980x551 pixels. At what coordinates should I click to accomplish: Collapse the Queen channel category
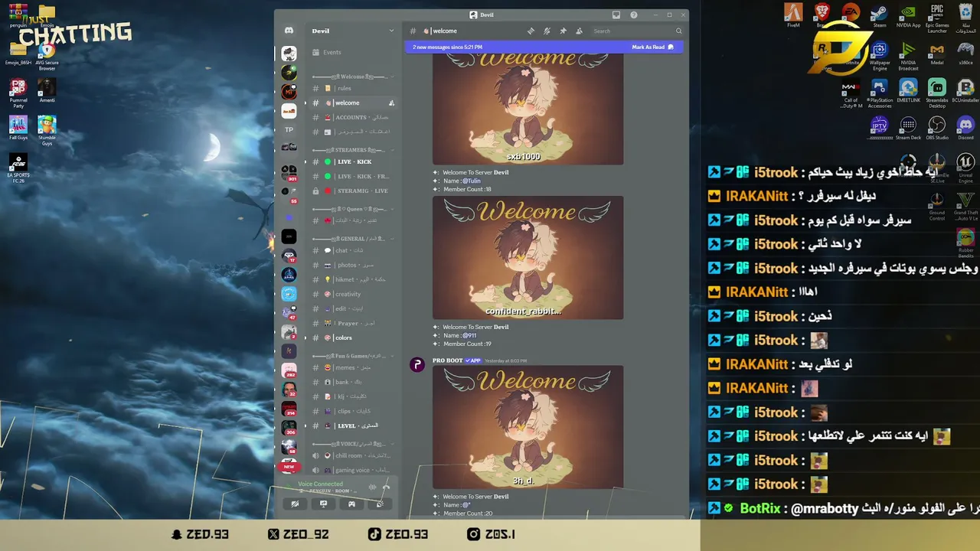click(353, 209)
